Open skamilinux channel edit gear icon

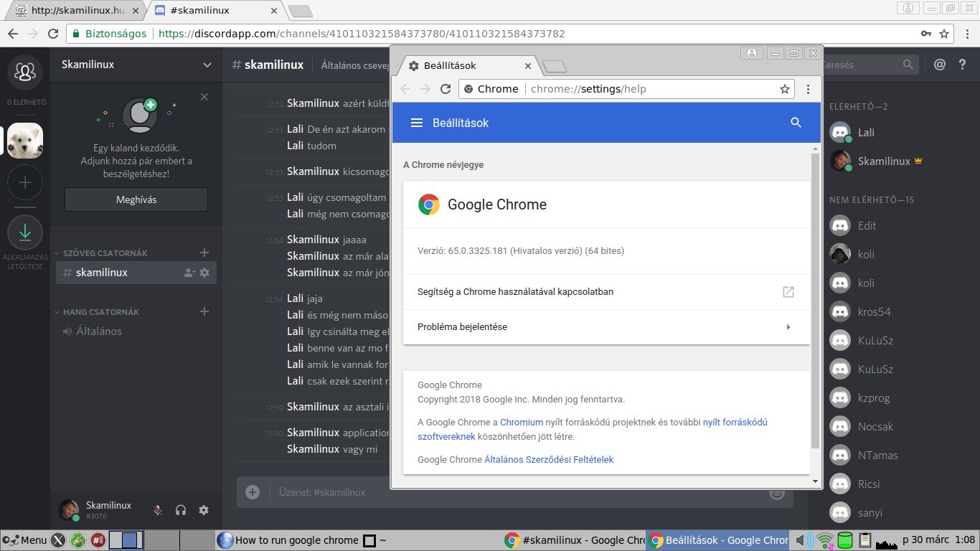[x=204, y=273]
